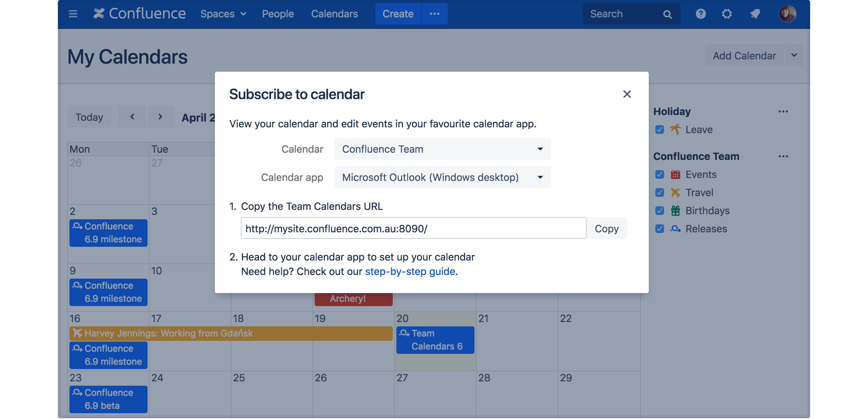Open the Spaces navigation menu

pos(221,14)
